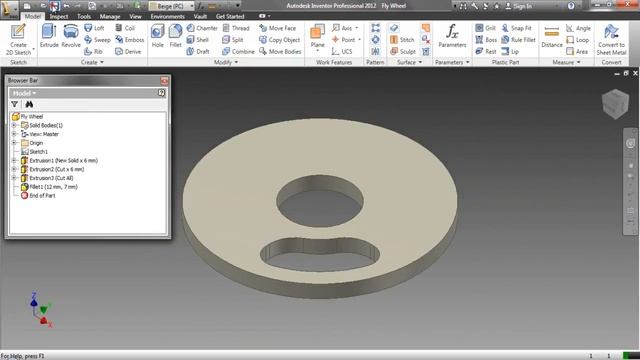Viewport: 640px width, 360px height.
Task: Click Sign In link
Action: point(518,6)
